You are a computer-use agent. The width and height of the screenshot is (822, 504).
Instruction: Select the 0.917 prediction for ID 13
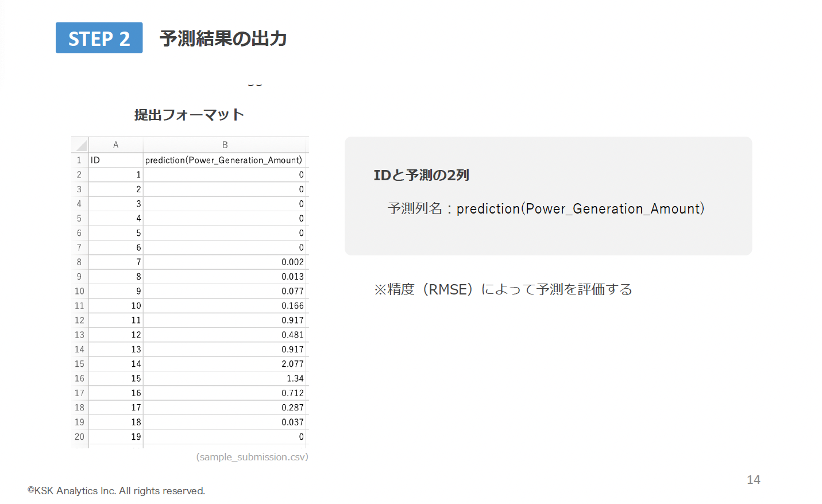click(x=225, y=349)
